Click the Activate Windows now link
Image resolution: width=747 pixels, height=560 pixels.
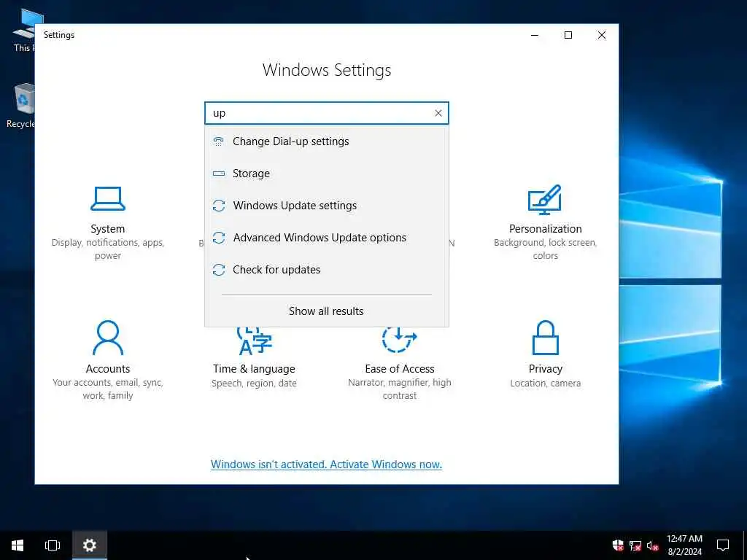(x=326, y=464)
